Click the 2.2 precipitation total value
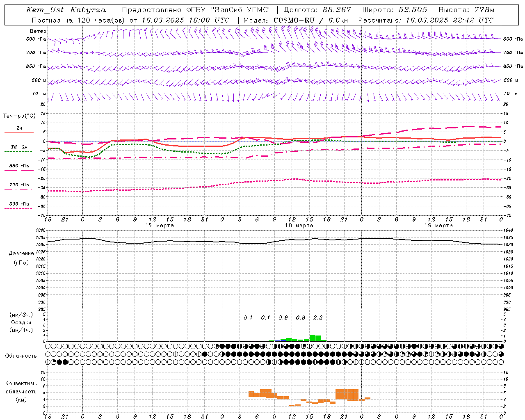Viewport: 525px width, 420px height. pyautogui.click(x=318, y=317)
